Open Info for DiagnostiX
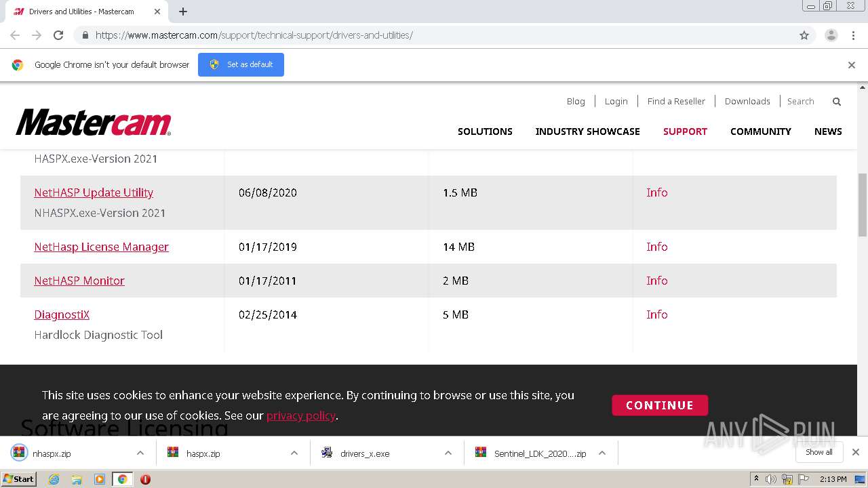Screen dimensions: 868x488 pyautogui.click(x=657, y=314)
